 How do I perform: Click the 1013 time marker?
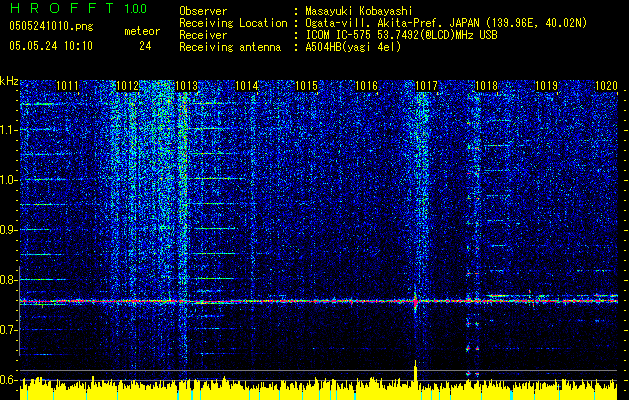187,86
